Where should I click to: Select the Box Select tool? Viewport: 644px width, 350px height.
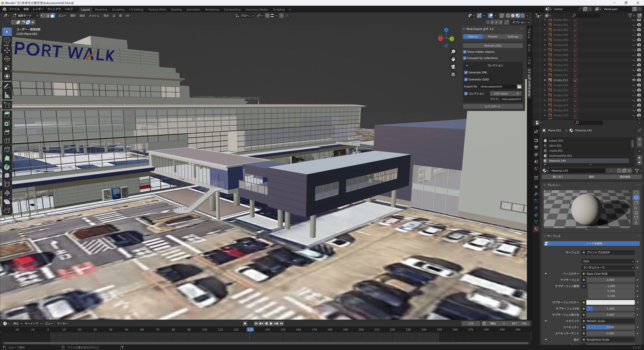pyautogui.click(x=7, y=32)
